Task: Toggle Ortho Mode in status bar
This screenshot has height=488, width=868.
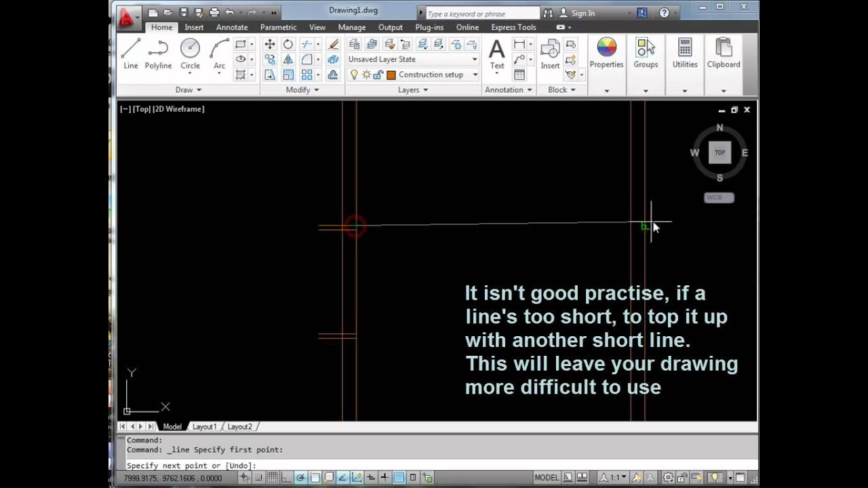Action: 287,477
